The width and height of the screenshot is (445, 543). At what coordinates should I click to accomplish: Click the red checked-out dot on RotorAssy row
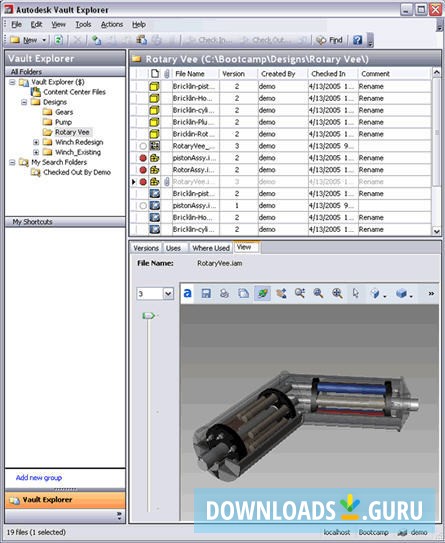pos(143,170)
